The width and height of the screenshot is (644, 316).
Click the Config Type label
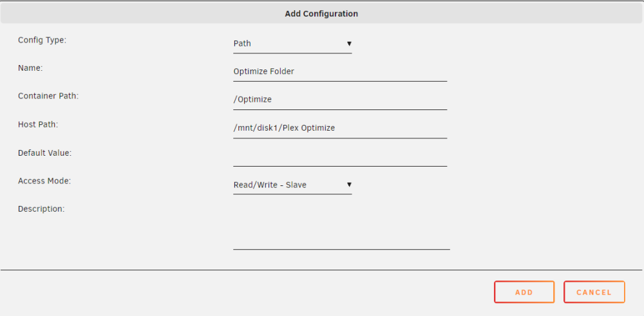coord(43,40)
